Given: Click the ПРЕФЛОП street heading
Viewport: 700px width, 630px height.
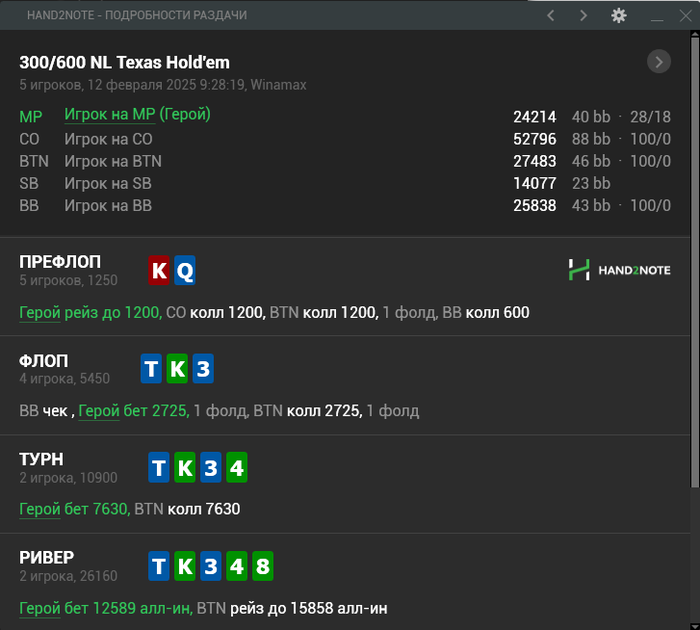Looking at the screenshot, I should coord(60,262).
